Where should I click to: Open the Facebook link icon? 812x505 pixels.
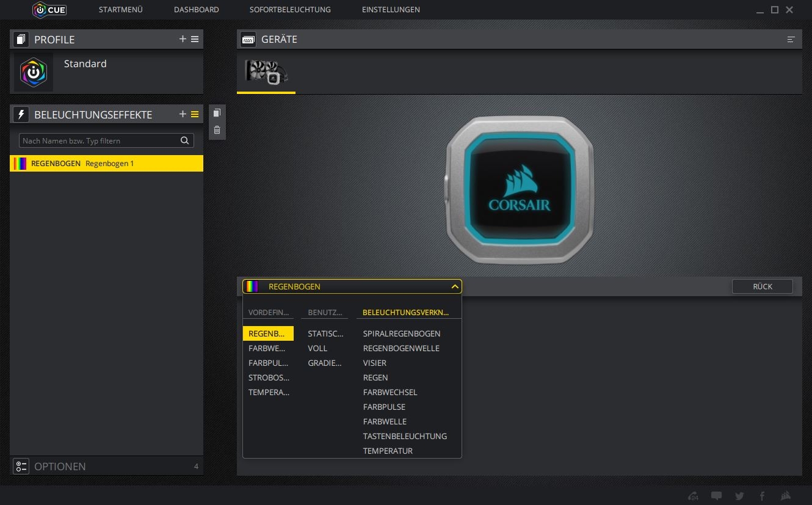(x=762, y=496)
